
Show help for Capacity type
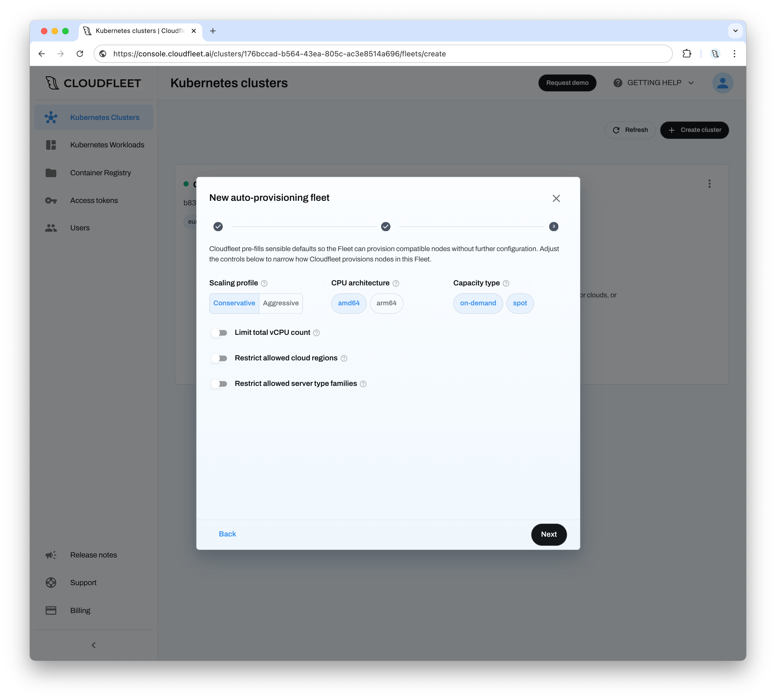tap(506, 284)
